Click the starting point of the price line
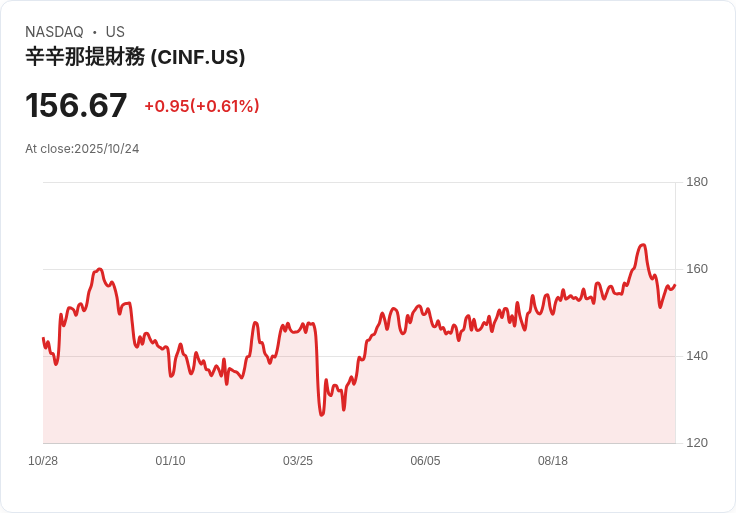The width and height of the screenshot is (736, 513). (43, 339)
